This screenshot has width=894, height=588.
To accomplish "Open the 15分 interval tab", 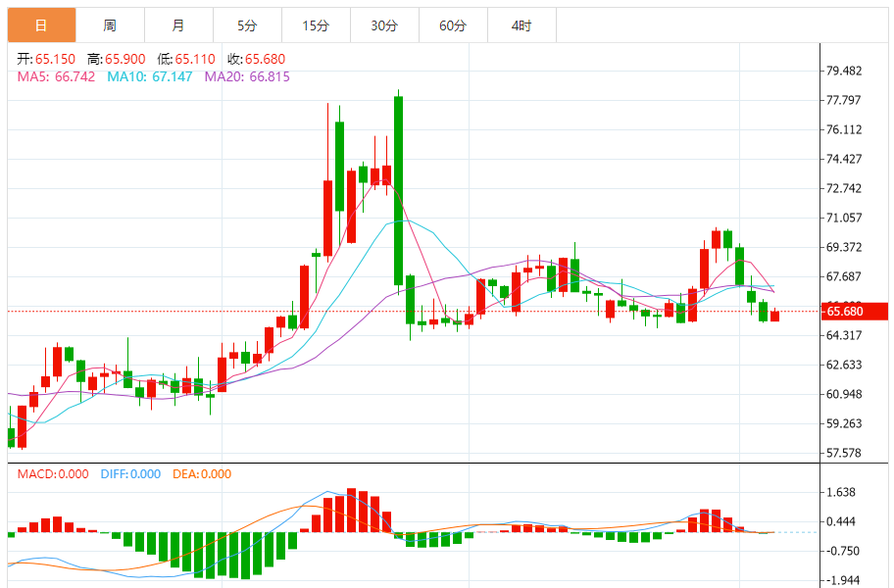I will 316,25.
